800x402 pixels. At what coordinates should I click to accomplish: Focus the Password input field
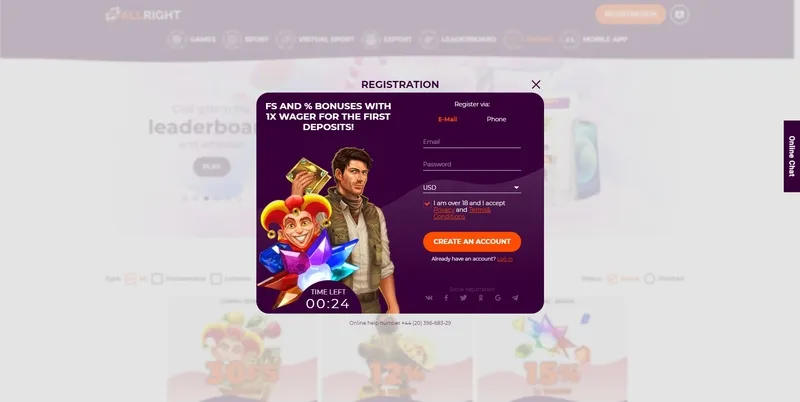point(472,165)
